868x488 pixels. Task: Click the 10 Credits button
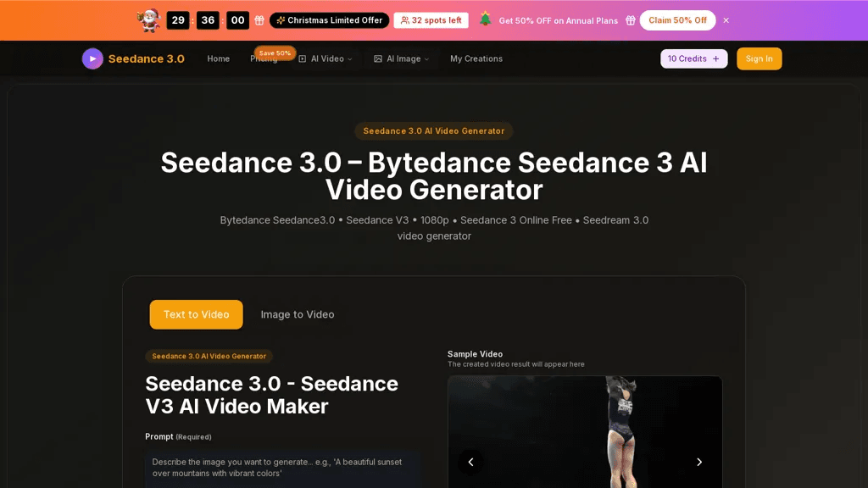point(693,58)
